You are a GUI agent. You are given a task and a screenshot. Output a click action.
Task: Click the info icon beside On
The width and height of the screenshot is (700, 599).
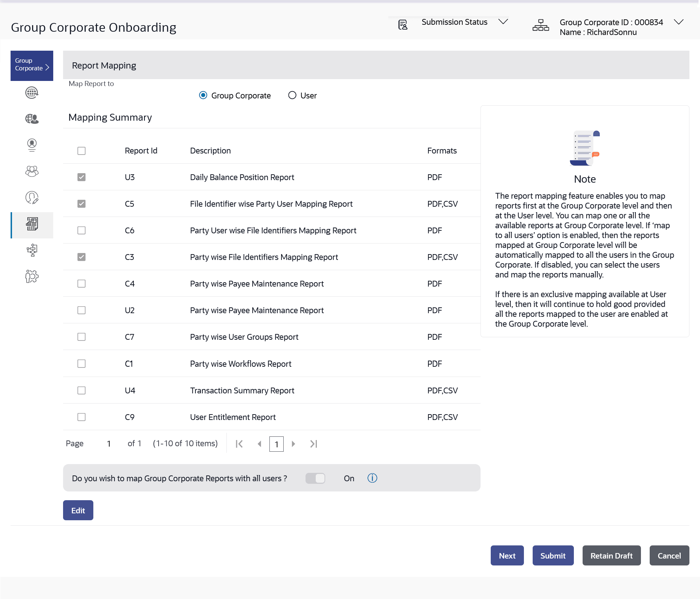pos(372,478)
